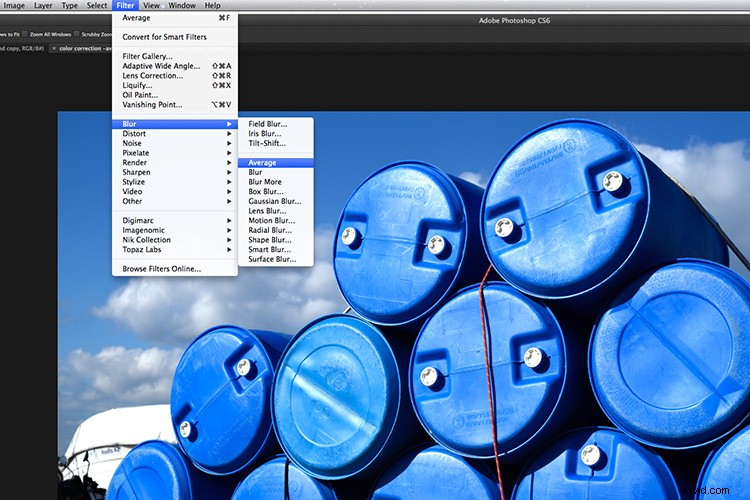The width and height of the screenshot is (750, 500).
Task: Open the Oil Paint... filter
Action: (x=175, y=95)
